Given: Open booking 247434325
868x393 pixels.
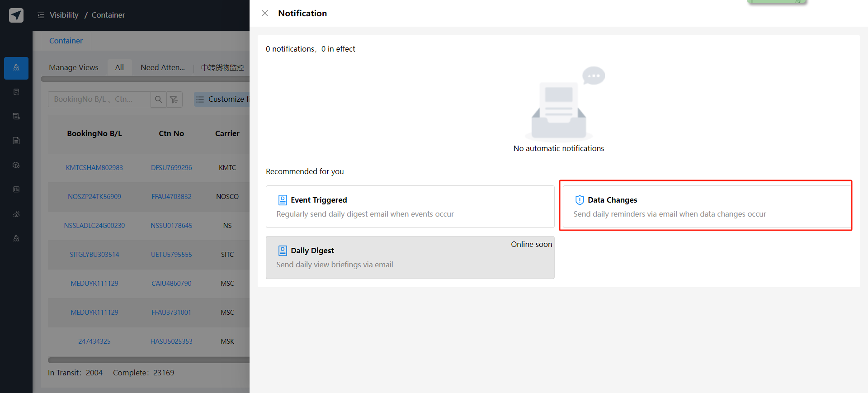Looking at the screenshot, I should (94, 341).
